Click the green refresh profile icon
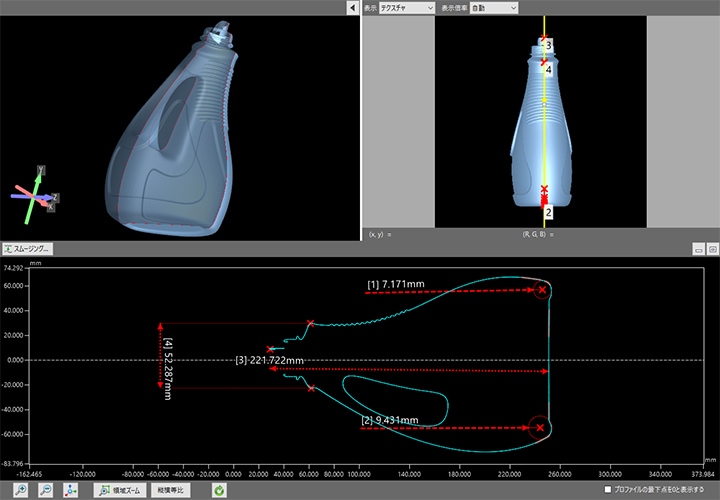This screenshot has height=500, width=720. tap(219, 490)
